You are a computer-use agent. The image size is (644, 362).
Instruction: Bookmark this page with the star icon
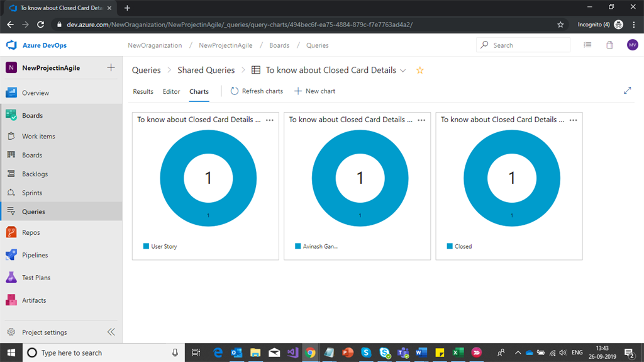[x=560, y=25]
